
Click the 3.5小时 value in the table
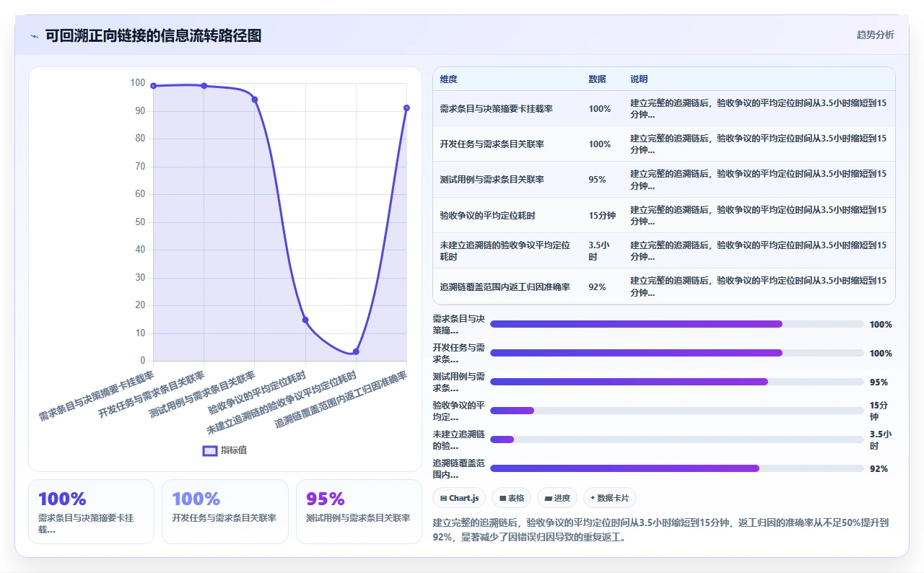coord(600,251)
